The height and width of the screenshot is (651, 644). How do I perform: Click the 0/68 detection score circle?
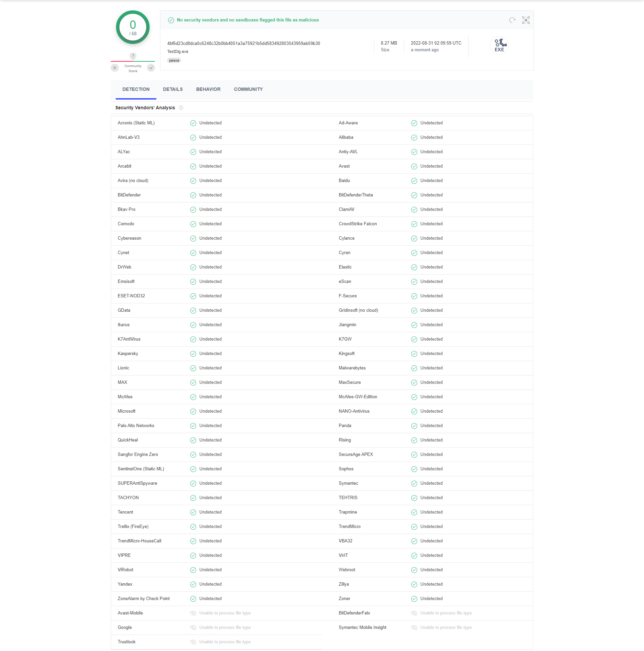(x=133, y=27)
